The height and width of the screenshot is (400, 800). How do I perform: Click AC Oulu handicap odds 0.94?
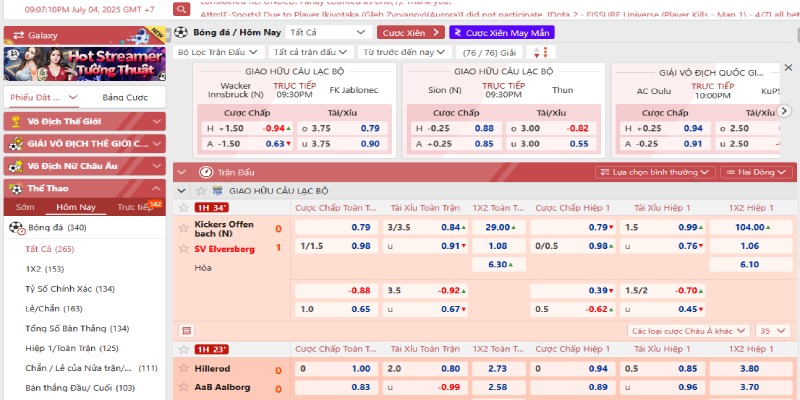click(x=693, y=129)
